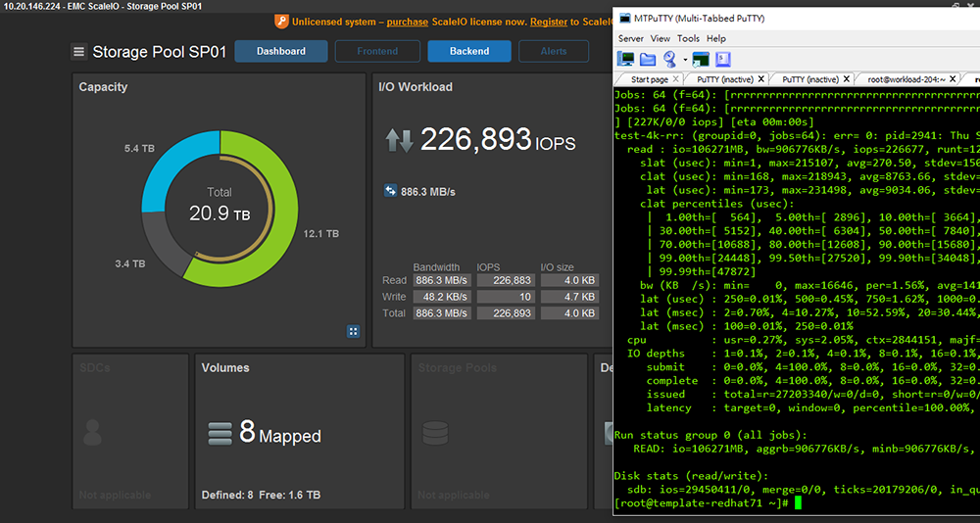Viewport: 980px width, 523px height.
Task: Open the Frontend view
Action: [377, 51]
